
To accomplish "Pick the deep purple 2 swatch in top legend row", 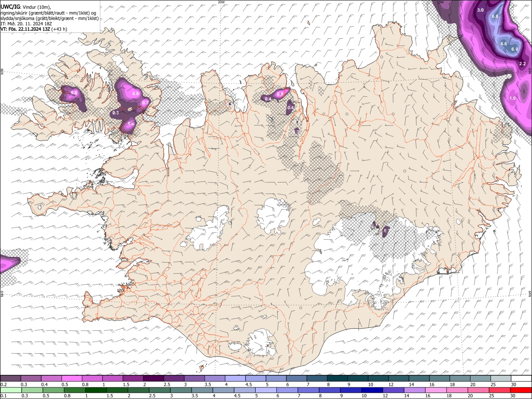I will pos(153,379).
